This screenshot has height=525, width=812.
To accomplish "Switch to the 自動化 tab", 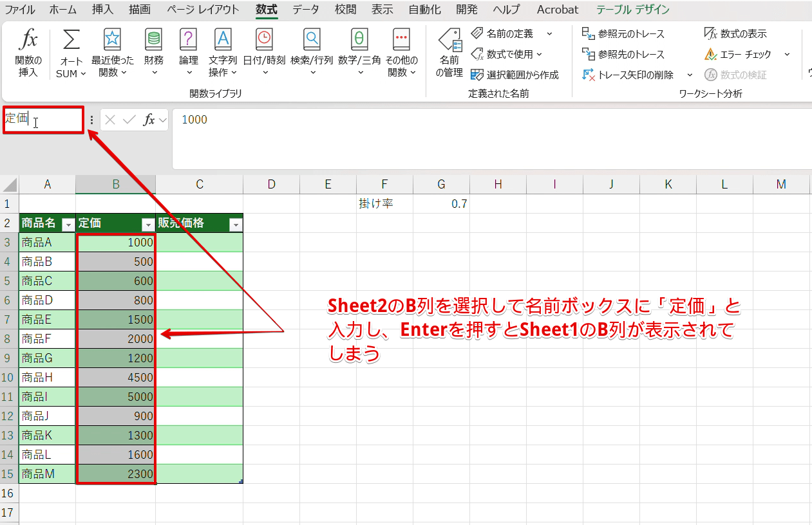I will point(425,10).
